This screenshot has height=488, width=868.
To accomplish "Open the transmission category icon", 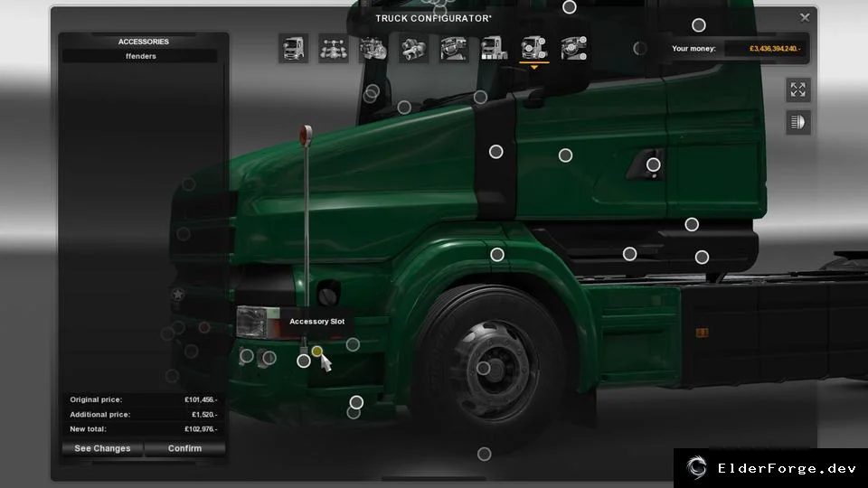I will (x=413, y=48).
